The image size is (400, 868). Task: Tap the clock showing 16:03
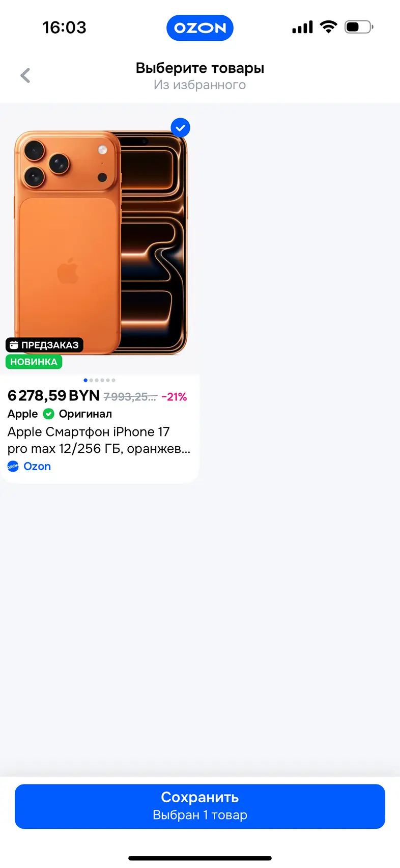pyautogui.click(x=64, y=28)
